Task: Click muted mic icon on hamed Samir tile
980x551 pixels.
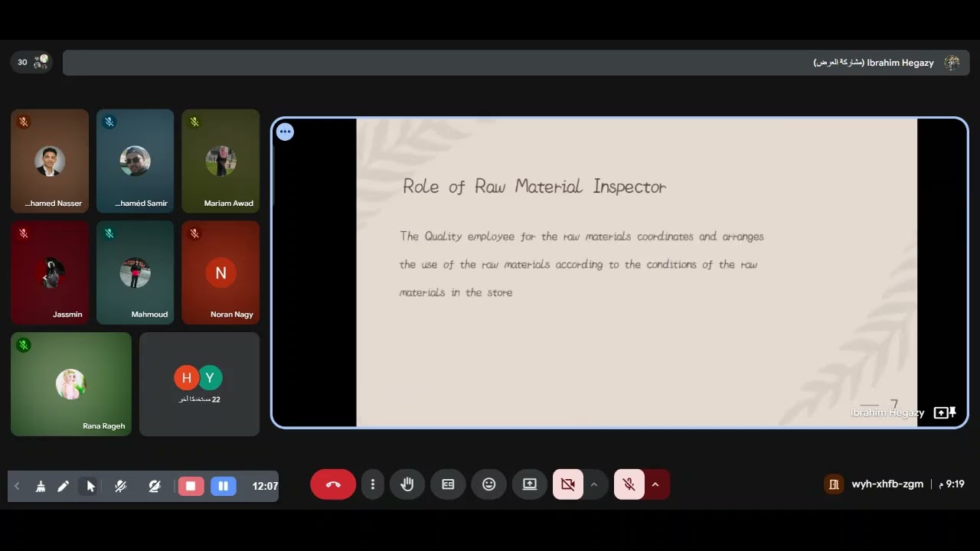Action: pos(109,122)
